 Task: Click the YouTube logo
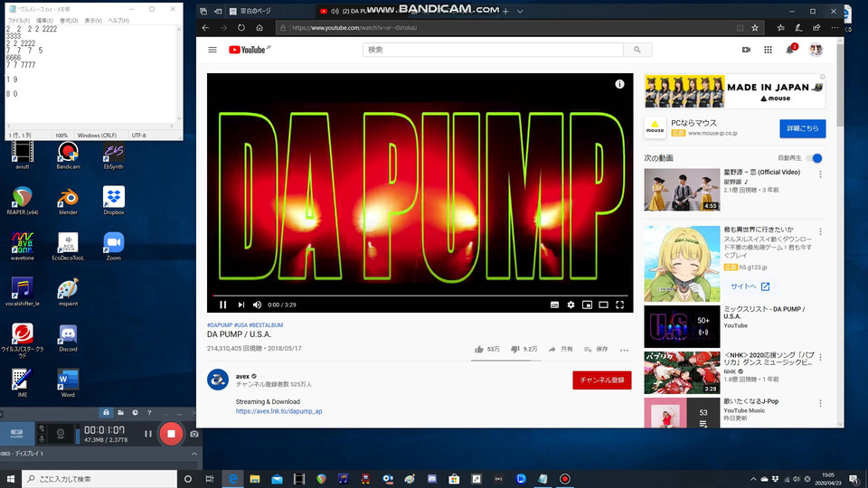point(250,50)
